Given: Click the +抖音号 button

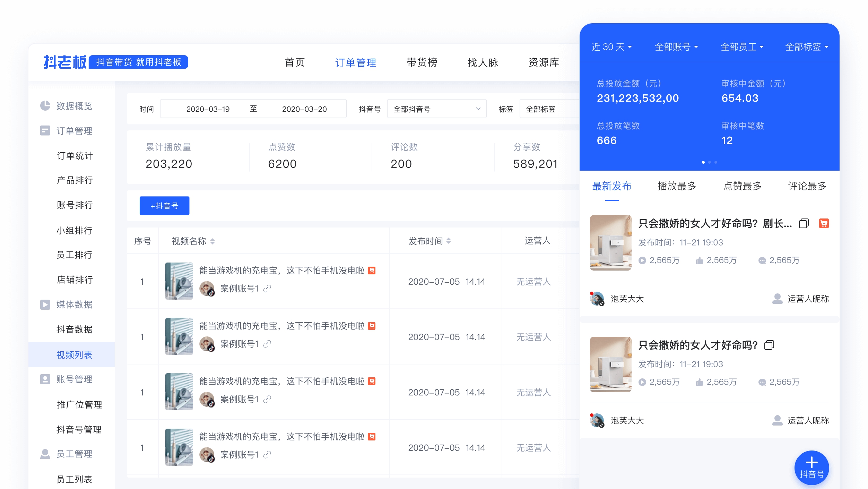Looking at the screenshot, I should click(x=164, y=206).
